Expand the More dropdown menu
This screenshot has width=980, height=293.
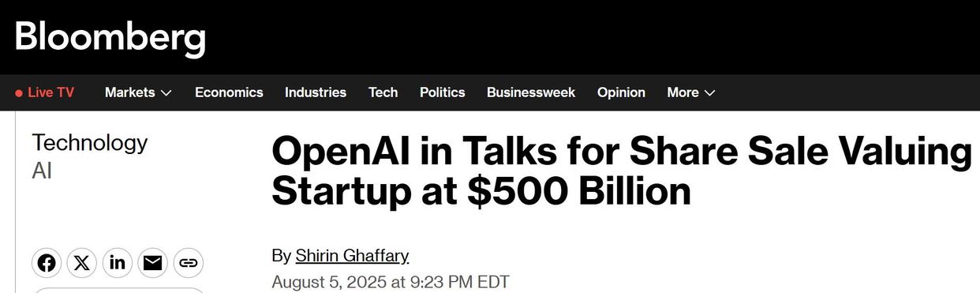coord(691,92)
